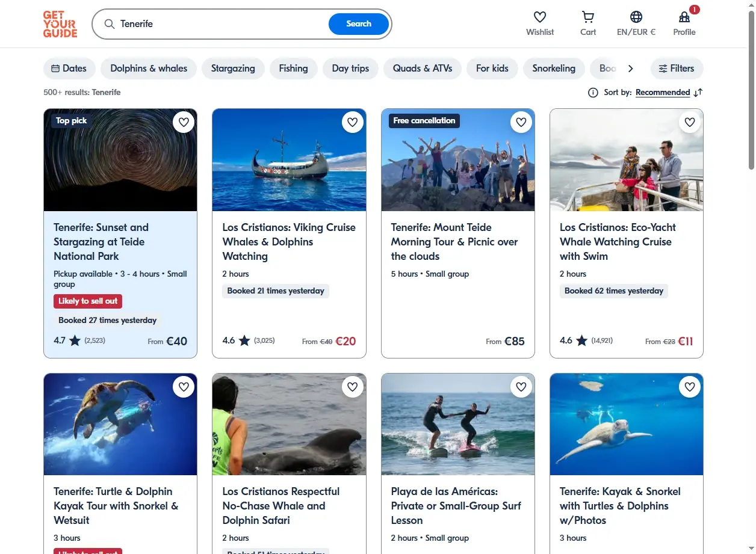Viewport: 756px width, 554px height.
Task: Click the 4.6 rating with 14,921 reviews
Action: [x=586, y=340]
